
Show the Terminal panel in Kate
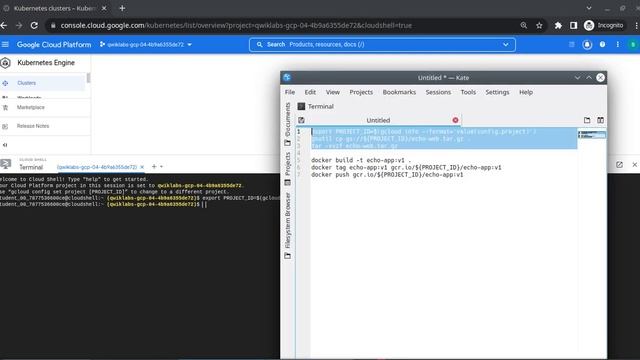coord(316,107)
